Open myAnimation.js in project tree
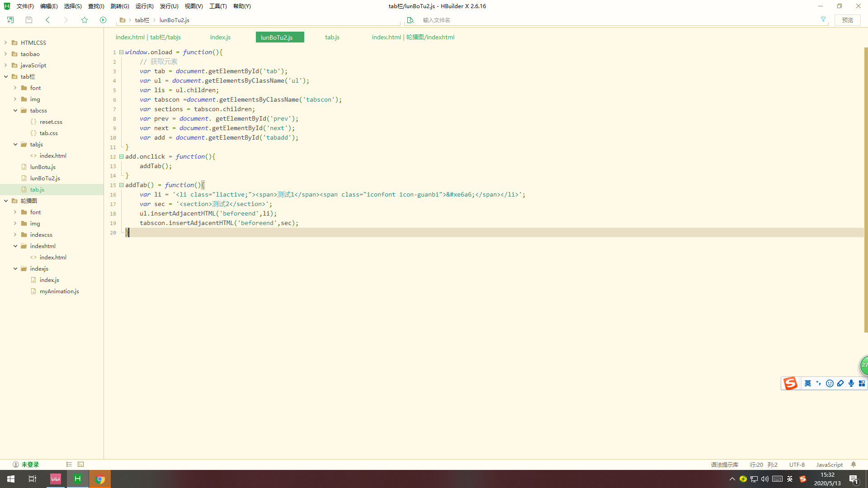Image resolution: width=868 pixels, height=488 pixels. (x=59, y=291)
